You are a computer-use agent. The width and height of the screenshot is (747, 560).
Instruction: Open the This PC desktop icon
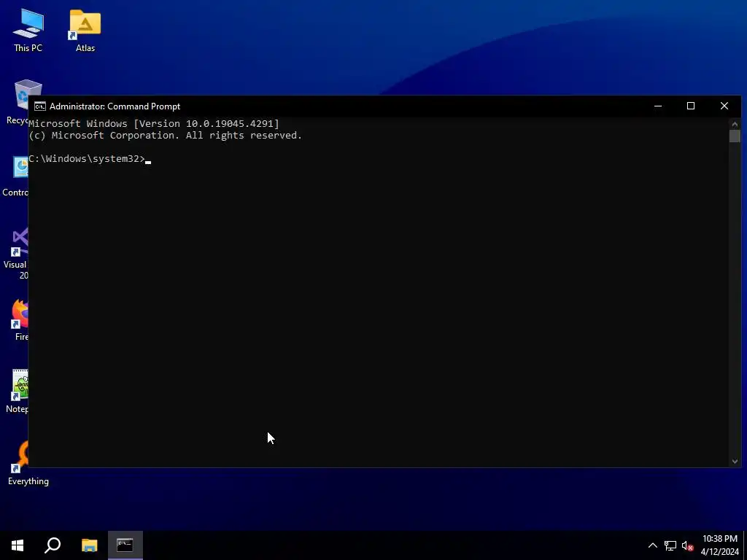pyautogui.click(x=28, y=30)
